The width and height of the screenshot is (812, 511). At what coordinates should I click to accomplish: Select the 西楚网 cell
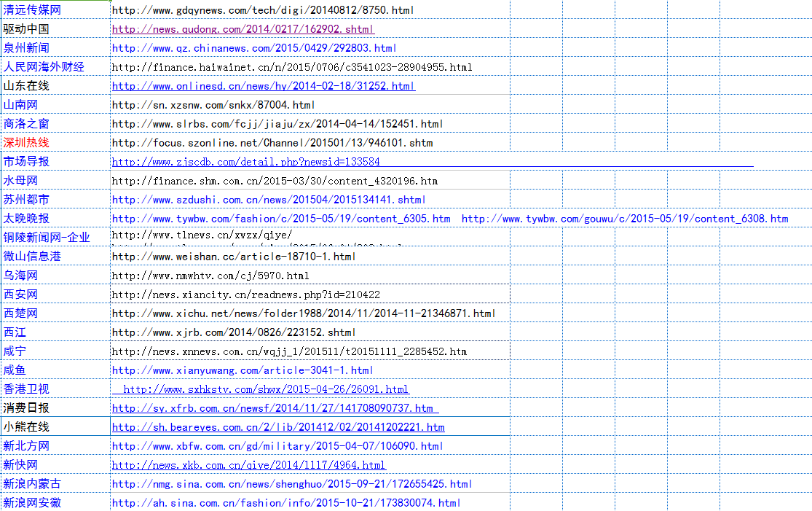55,313
